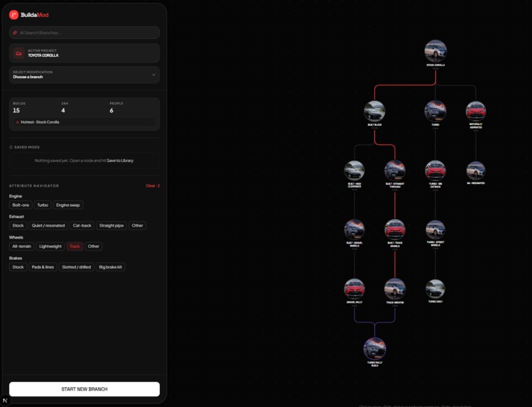Toggle the Bolt-ons engine filter
This screenshot has height=407, width=532.
21,205
